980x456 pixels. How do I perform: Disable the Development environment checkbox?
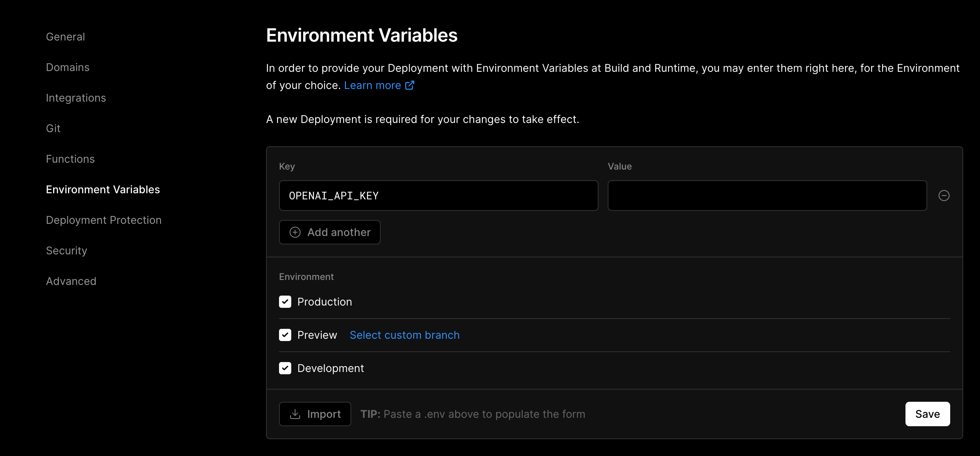(285, 368)
